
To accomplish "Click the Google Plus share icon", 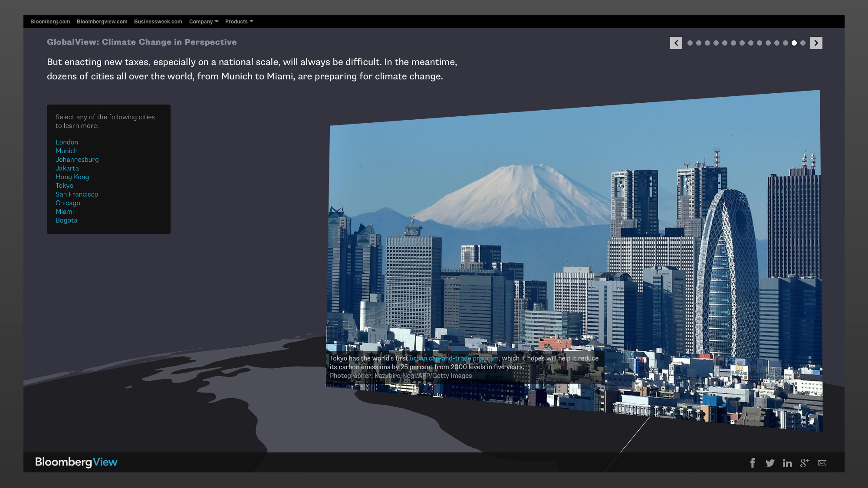I will (805, 463).
